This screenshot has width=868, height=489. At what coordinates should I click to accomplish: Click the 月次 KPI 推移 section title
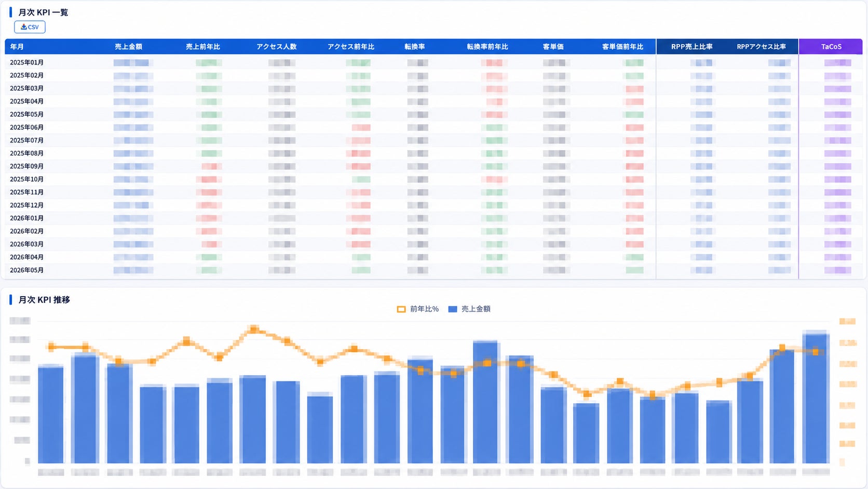[44, 300]
